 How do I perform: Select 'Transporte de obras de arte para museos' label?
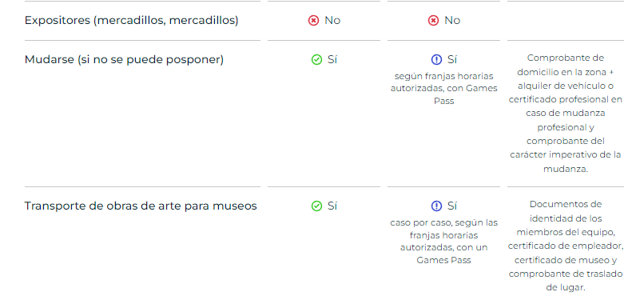141,206
